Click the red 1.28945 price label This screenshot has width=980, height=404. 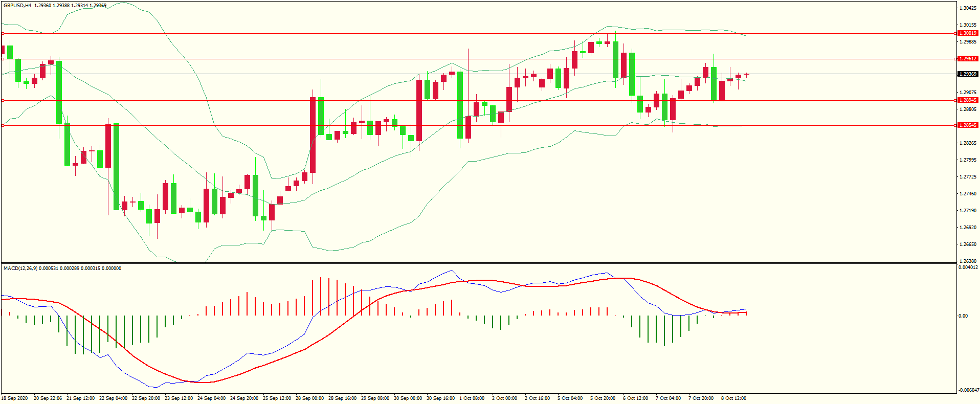tap(968, 100)
